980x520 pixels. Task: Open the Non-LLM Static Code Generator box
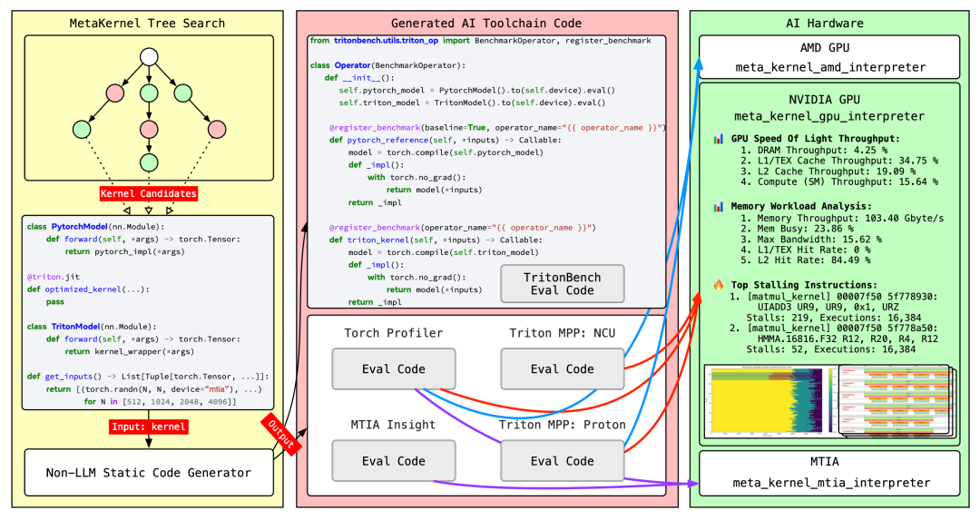pyautogui.click(x=149, y=472)
